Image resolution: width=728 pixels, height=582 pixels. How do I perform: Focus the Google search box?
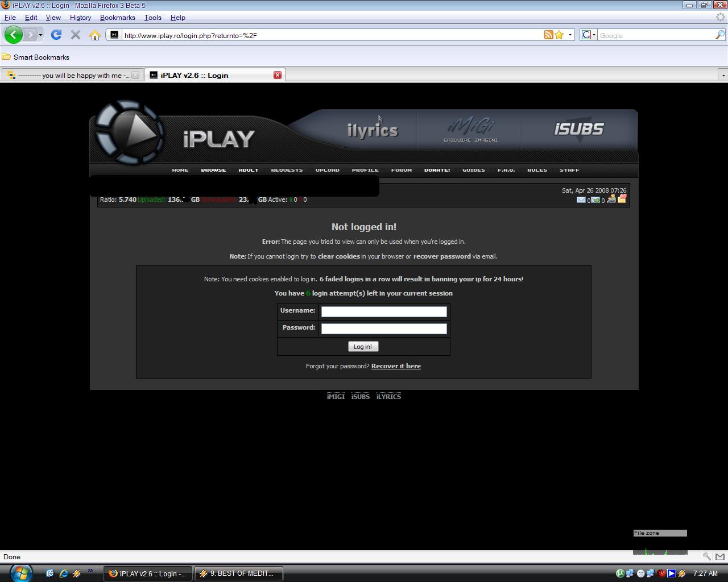pyautogui.click(x=656, y=35)
